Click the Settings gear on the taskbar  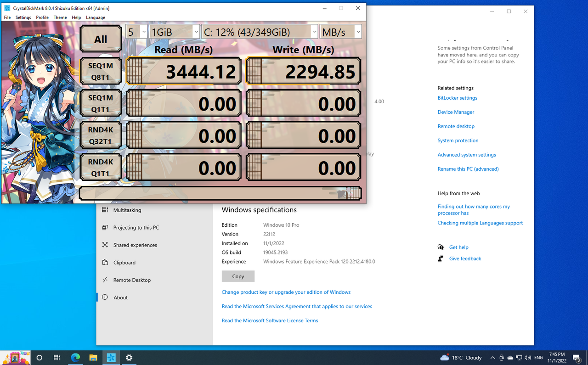click(x=129, y=358)
